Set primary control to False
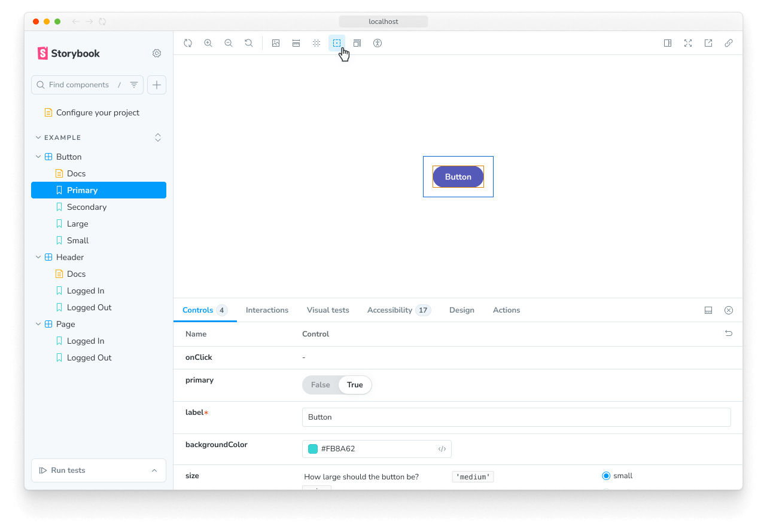 [320, 384]
